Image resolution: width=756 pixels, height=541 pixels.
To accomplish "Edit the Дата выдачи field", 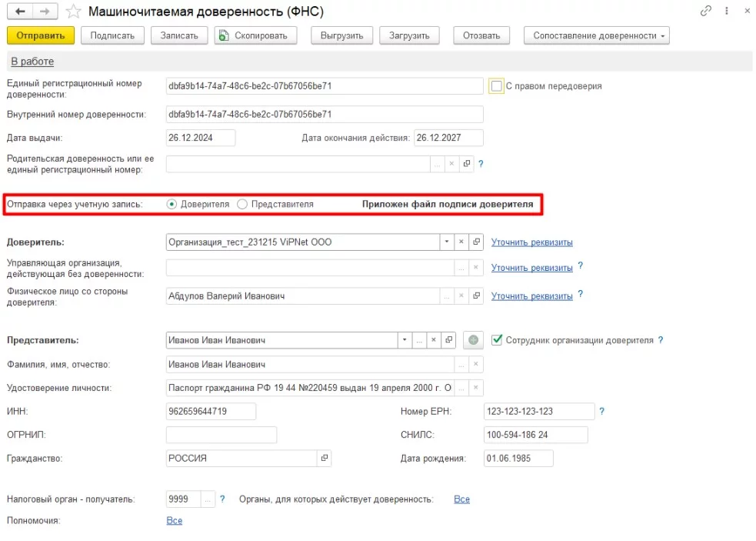I will coord(201,138).
